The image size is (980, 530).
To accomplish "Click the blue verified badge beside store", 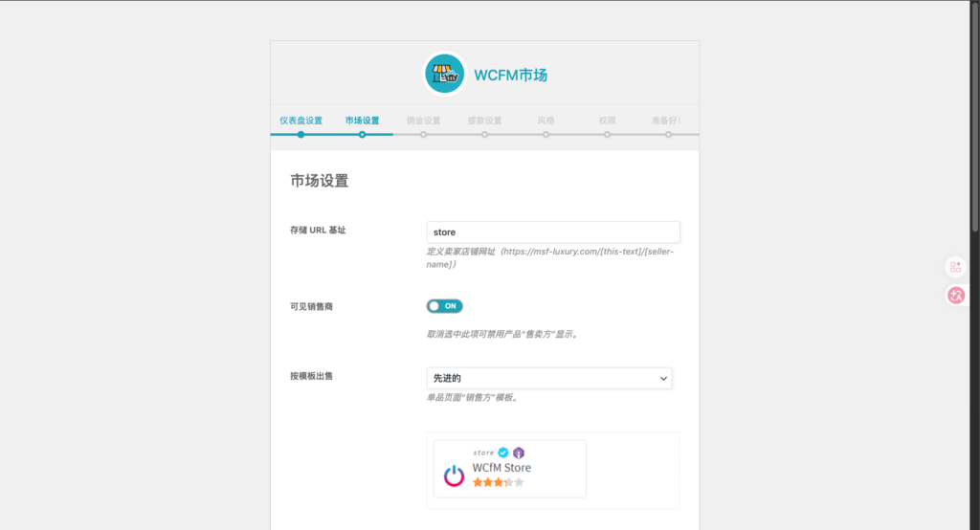I will click(503, 453).
